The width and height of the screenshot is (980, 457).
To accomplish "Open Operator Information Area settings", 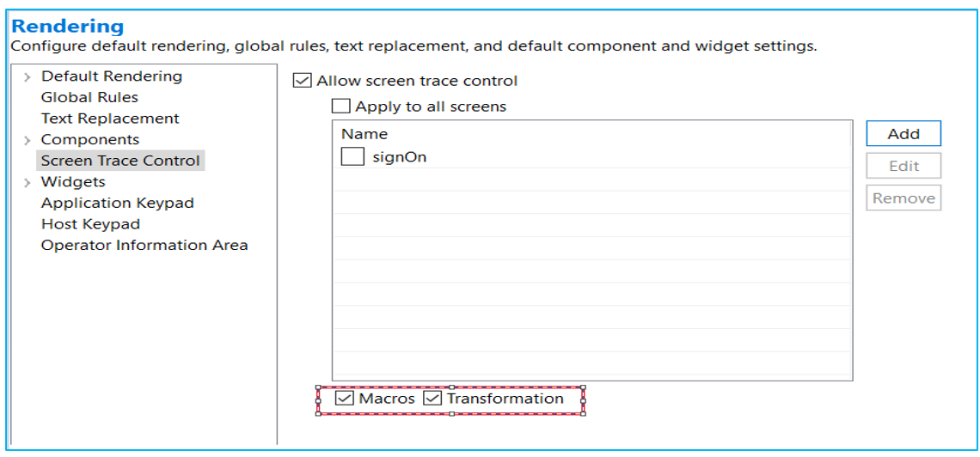I will [144, 245].
